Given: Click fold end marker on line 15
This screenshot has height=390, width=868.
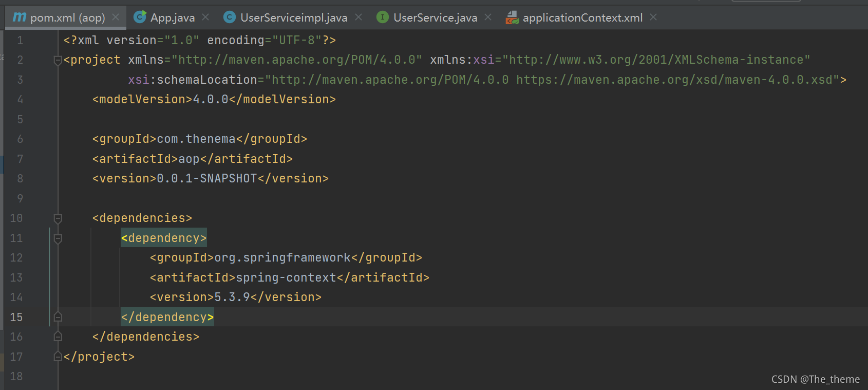Looking at the screenshot, I should pos(58,317).
